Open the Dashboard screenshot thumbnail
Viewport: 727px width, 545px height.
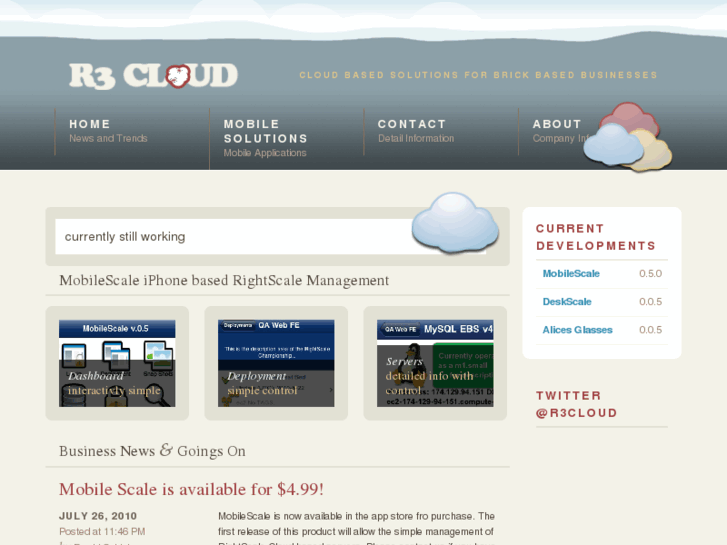point(117,363)
